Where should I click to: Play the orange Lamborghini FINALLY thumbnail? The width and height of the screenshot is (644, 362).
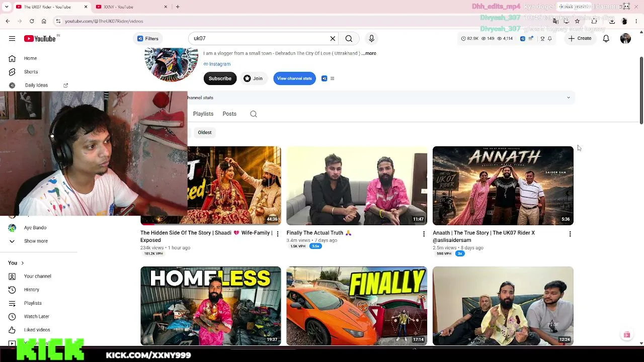(x=357, y=306)
